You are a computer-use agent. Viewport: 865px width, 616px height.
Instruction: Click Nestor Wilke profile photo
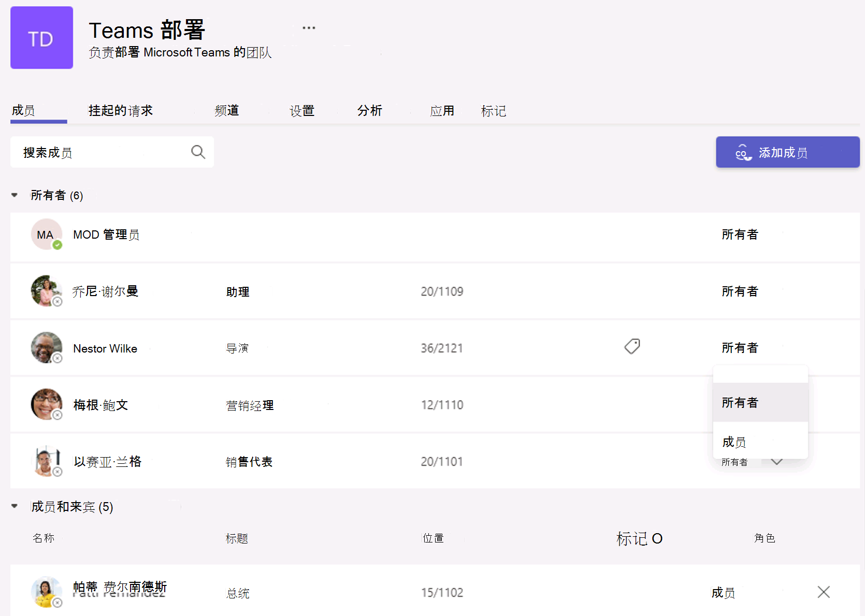point(47,348)
